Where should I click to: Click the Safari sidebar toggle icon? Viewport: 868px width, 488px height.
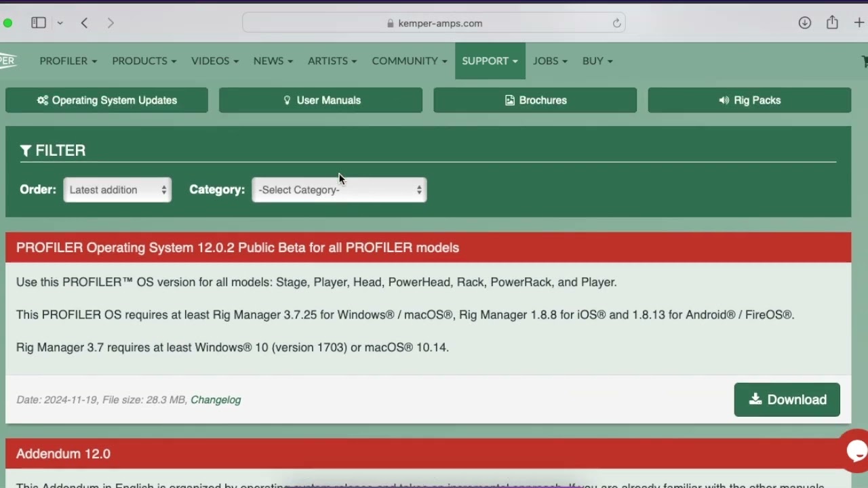[39, 23]
